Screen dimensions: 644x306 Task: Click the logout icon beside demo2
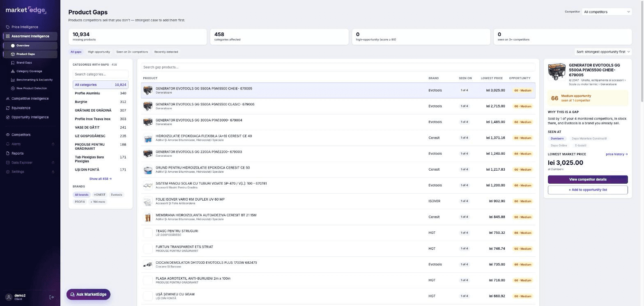pos(51,297)
